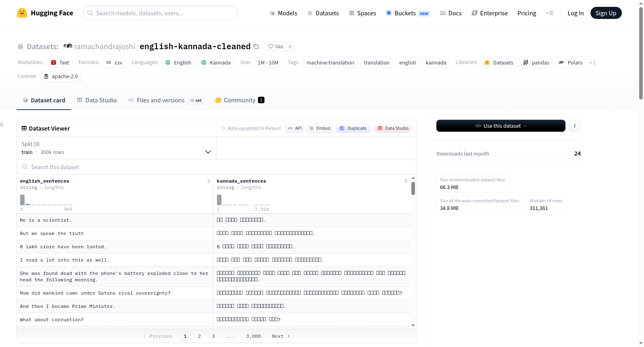The image size is (644, 347).
Task: Click the Hugging Face logo icon
Action: coord(22,13)
